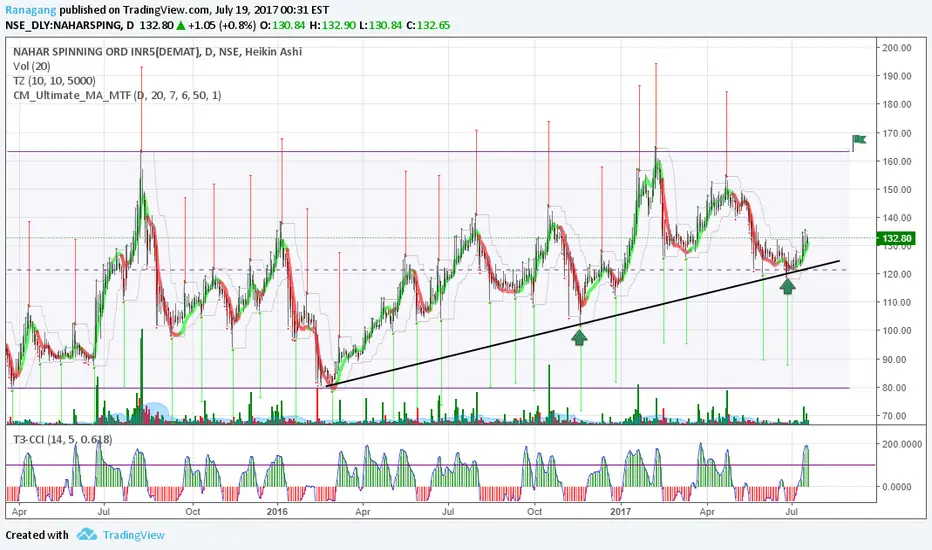Click the 2016 time axis label
This screenshot has height=550, width=932.
(277, 511)
